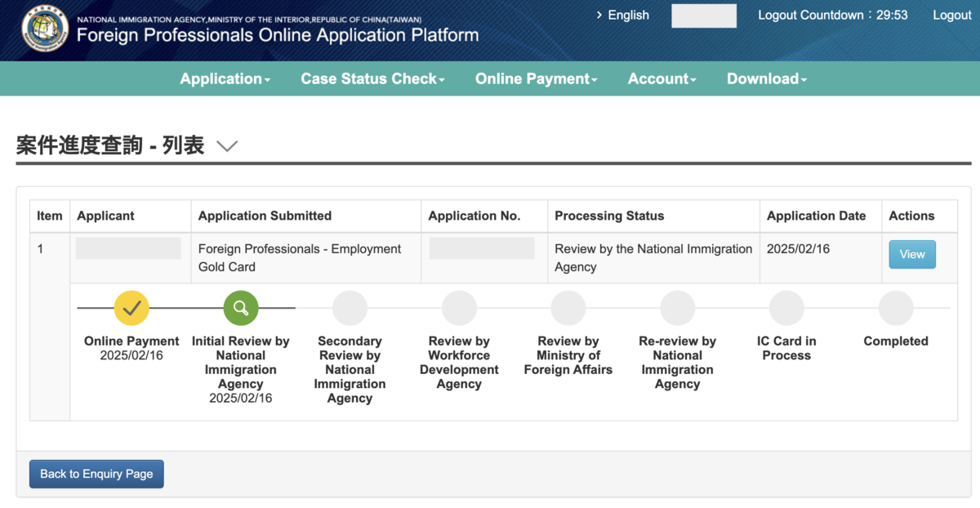Expand the Online Payment menu

click(x=537, y=79)
